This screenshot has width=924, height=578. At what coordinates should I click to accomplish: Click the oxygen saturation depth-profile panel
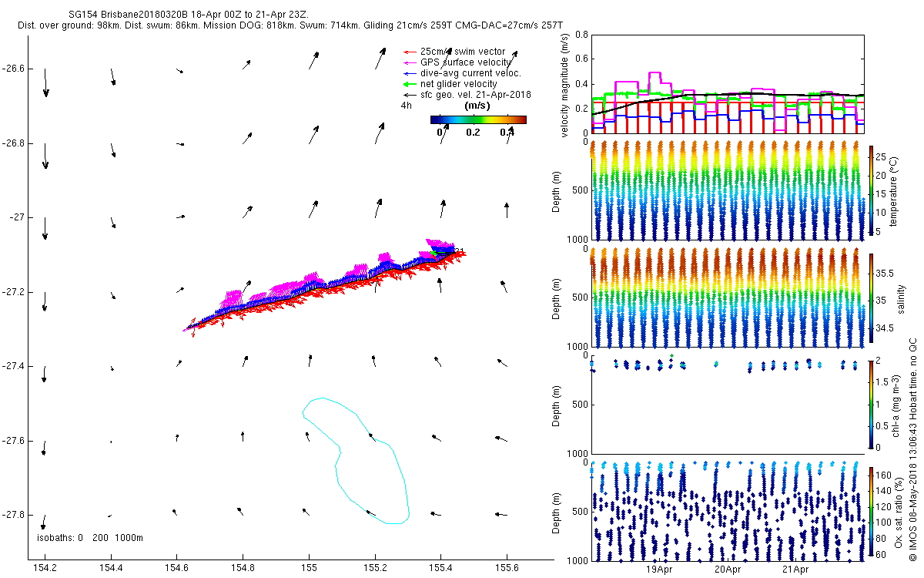(x=727, y=511)
